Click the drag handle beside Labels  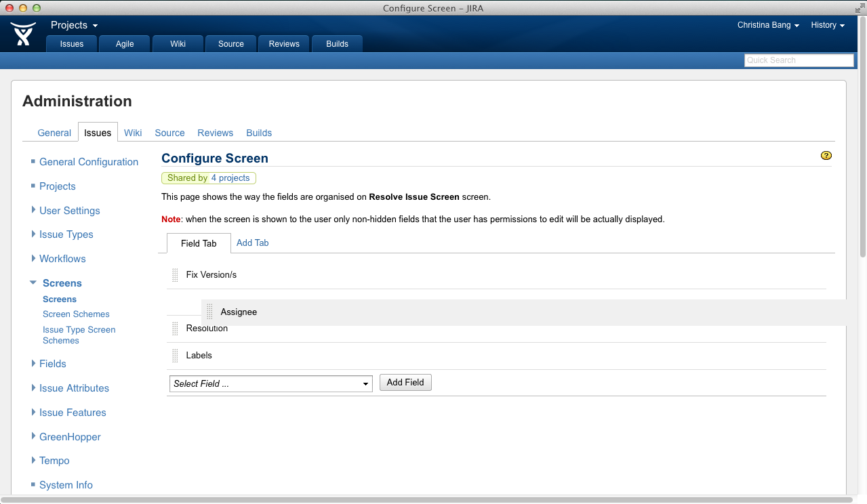click(174, 355)
